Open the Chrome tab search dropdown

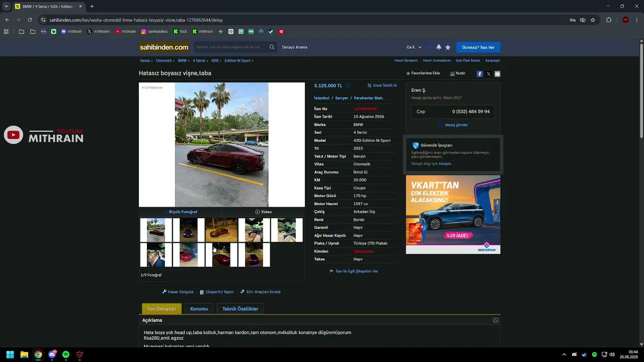[x=6, y=7]
